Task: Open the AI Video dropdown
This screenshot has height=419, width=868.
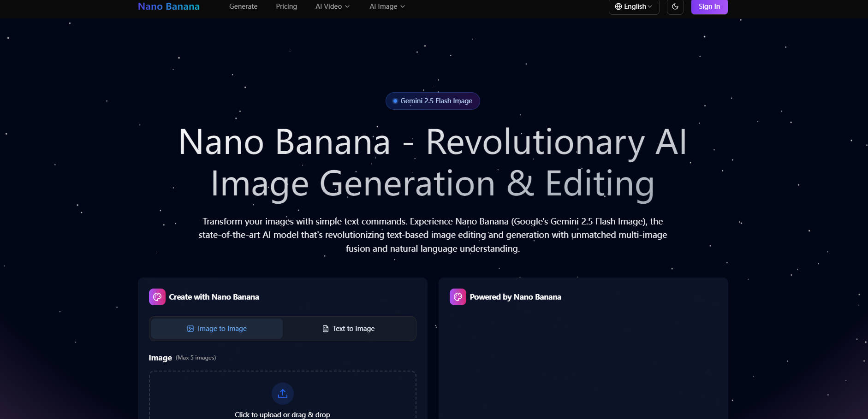Action: [332, 6]
